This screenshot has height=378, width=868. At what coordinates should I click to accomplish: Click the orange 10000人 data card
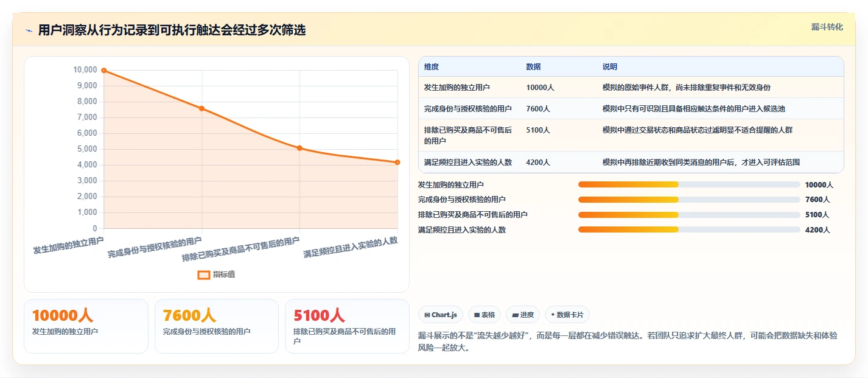pos(86,326)
